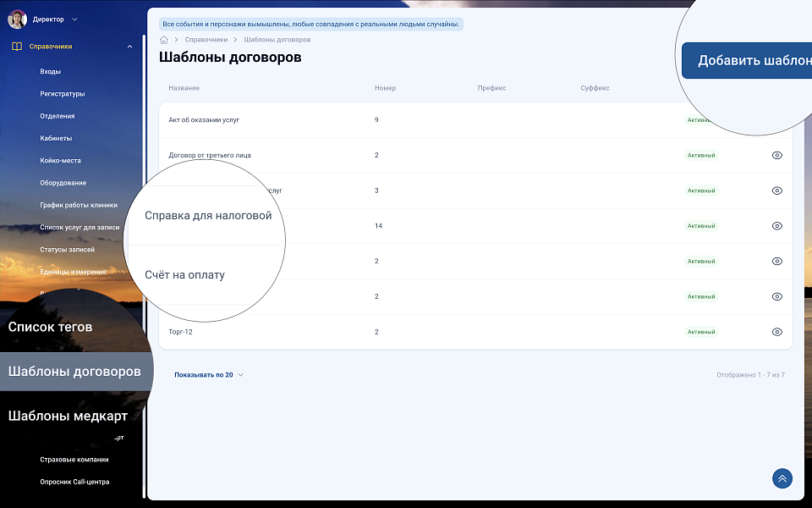The height and width of the screenshot is (508, 812).
Task: Click the home icon in breadcrumbs
Action: tap(164, 40)
